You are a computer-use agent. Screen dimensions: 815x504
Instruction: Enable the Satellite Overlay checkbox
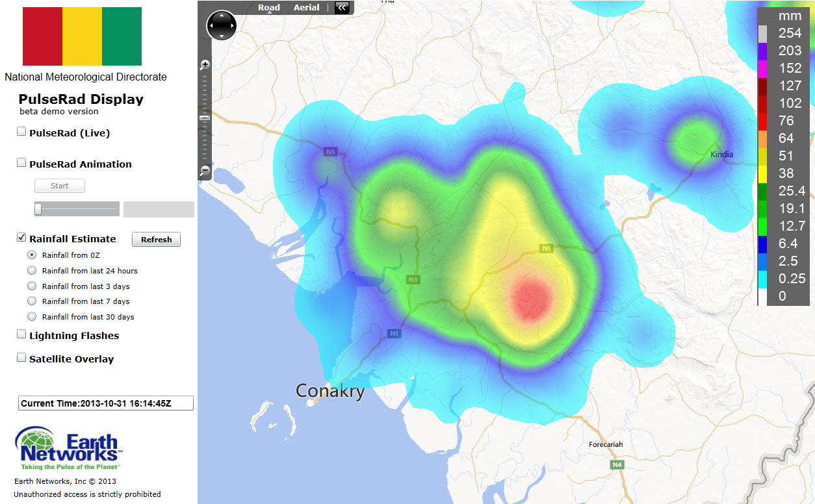(x=21, y=358)
